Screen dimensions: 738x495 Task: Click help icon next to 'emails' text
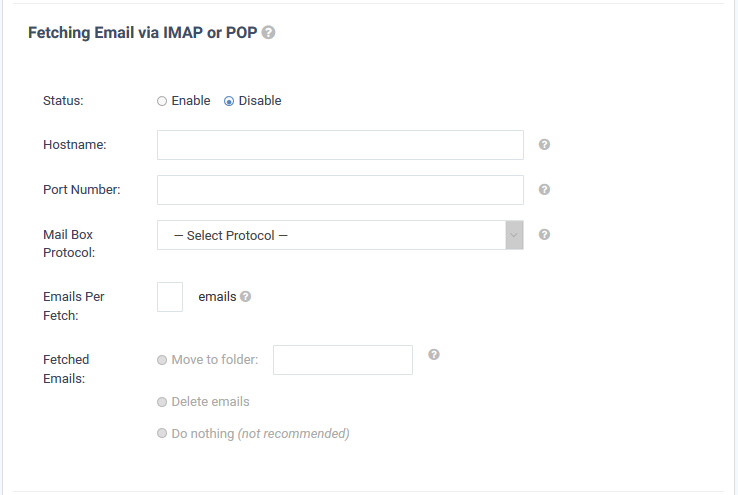[x=245, y=296]
